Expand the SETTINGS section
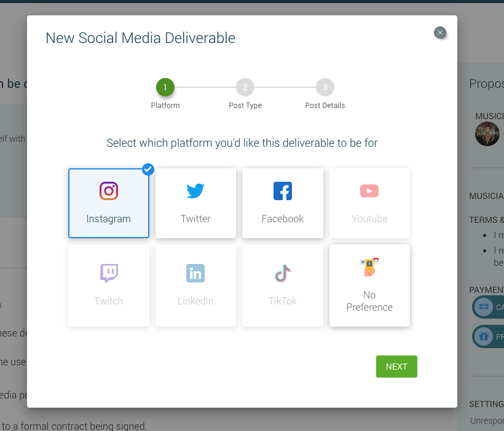504x431 pixels. click(486, 403)
